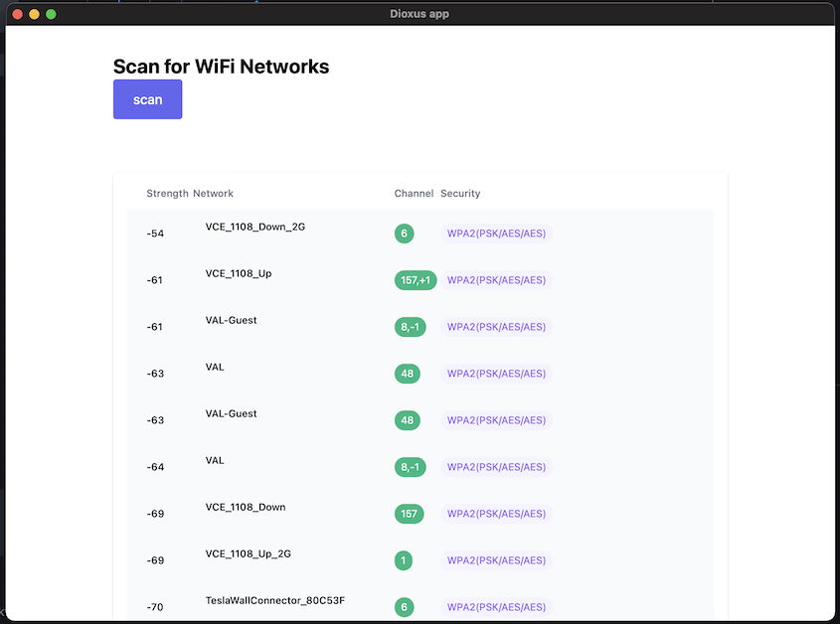The image size is (840, 624).
Task: Click the 157 channel badge for VCE_1108_Down
Action: point(409,514)
